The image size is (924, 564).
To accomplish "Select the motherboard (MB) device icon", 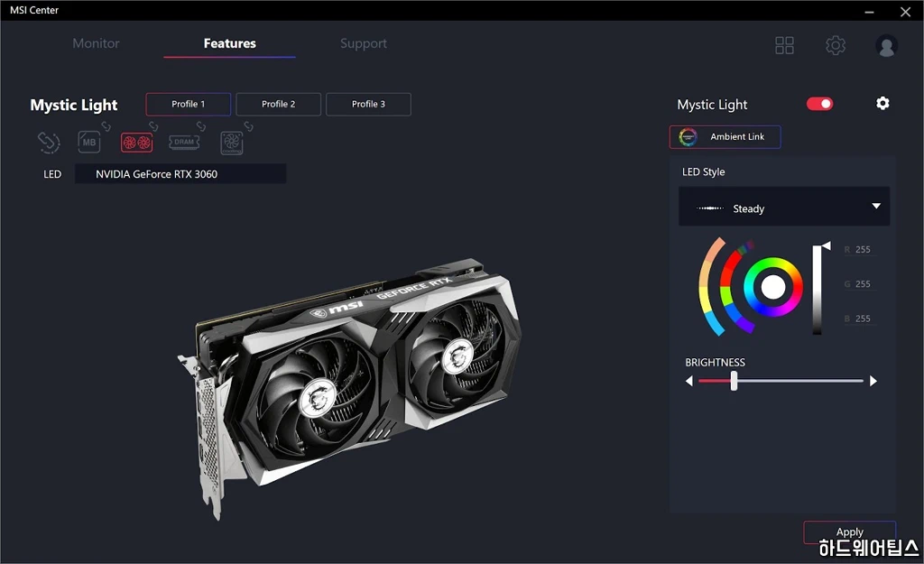I will point(89,142).
